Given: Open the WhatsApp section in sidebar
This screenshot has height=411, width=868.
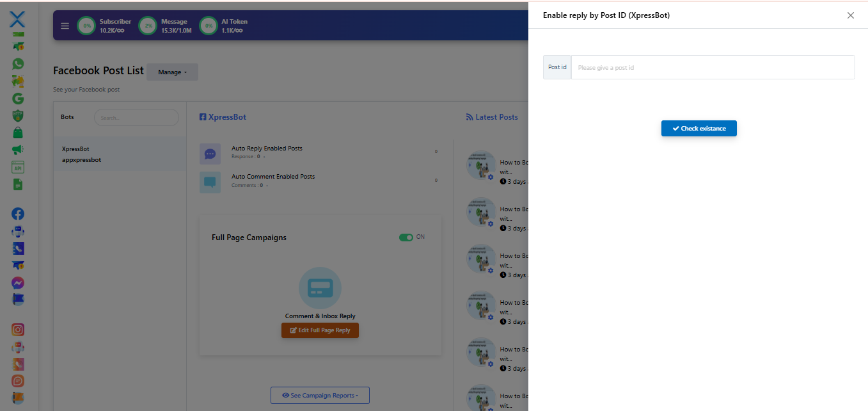Looking at the screenshot, I should point(18,64).
